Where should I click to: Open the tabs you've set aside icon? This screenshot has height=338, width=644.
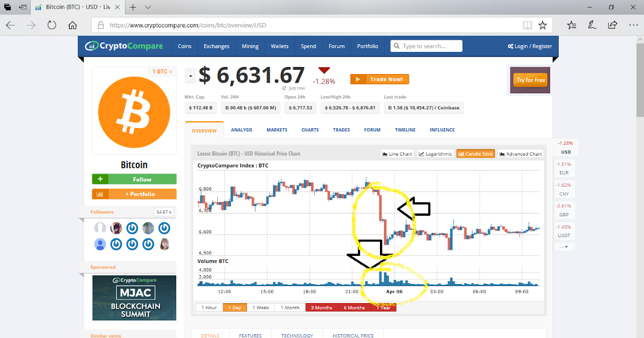pyautogui.click(x=8, y=8)
